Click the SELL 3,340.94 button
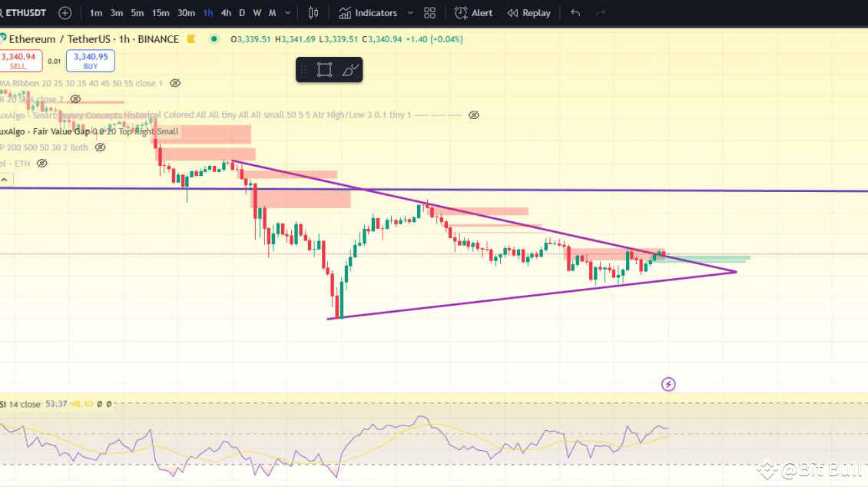This screenshot has height=487, width=868. tap(19, 58)
